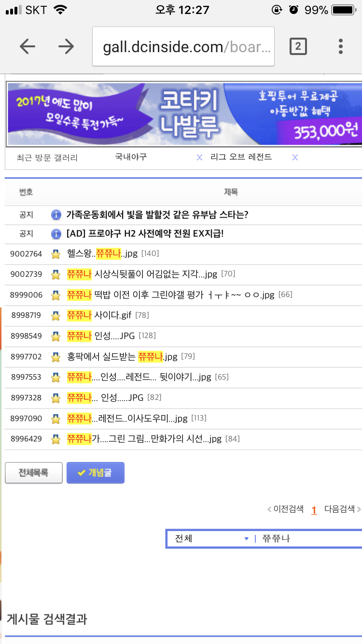Image resolution: width=362 pixels, height=644 pixels.
Task: Click post number 8996429
Action: 26,439
